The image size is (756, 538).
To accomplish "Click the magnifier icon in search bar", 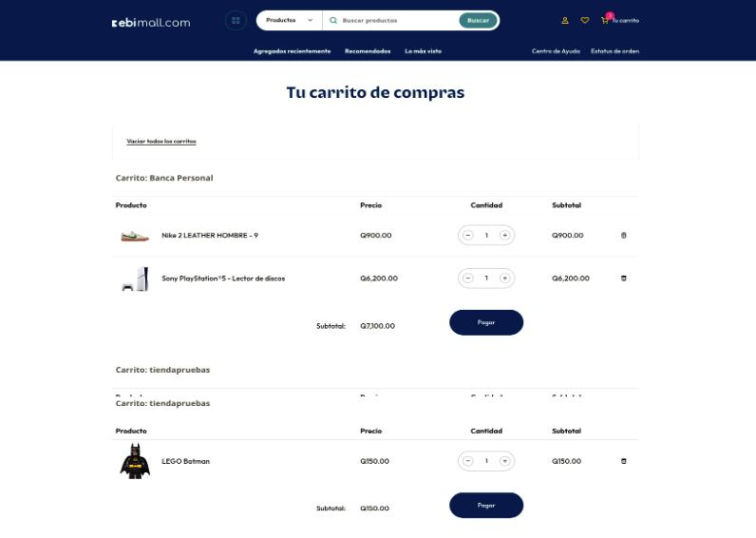I will [x=333, y=20].
